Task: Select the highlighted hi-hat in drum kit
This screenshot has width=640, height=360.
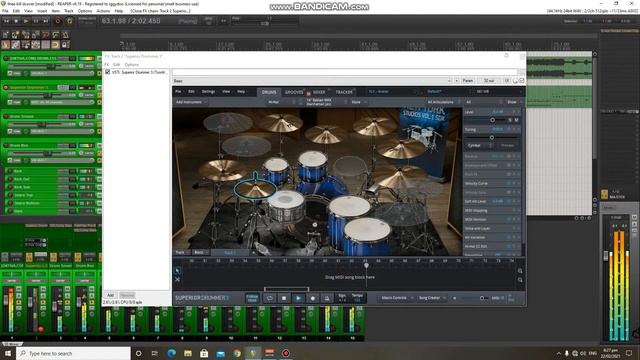Action: tap(256, 189)
